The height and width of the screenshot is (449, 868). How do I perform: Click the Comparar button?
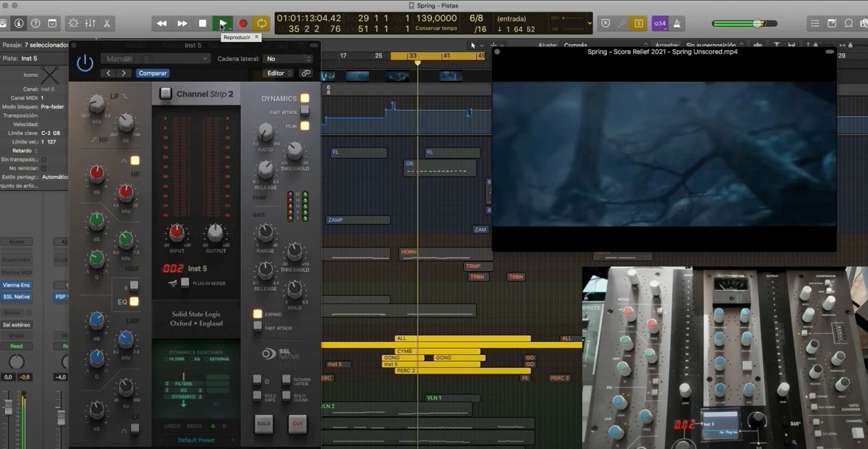tap(153, 73)
